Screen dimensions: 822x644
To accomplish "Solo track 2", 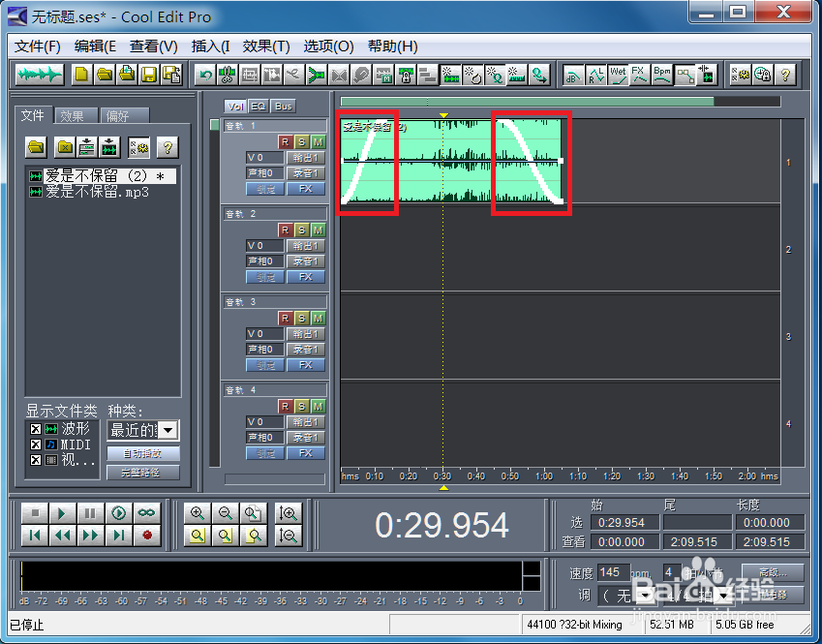I will click(x=301, y=230).
